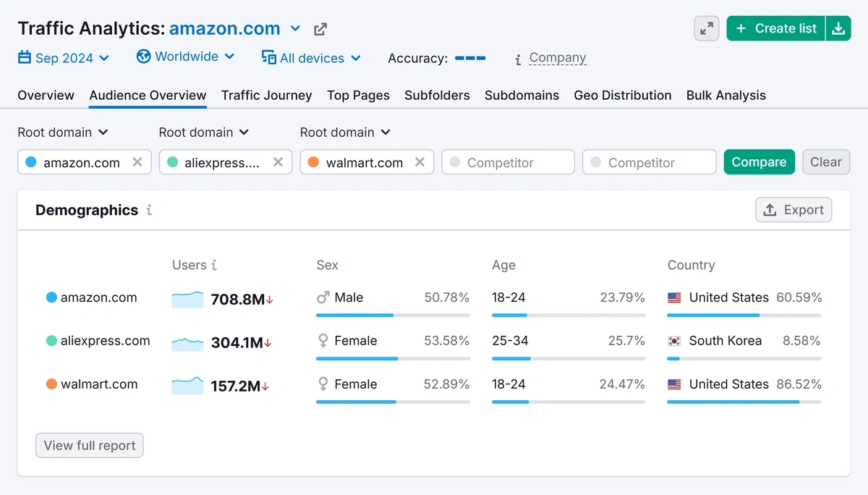Image resolution: width=868 pixels, height=495 pixels.
Task: Click the green Compare button
Action: click(759, 162)
